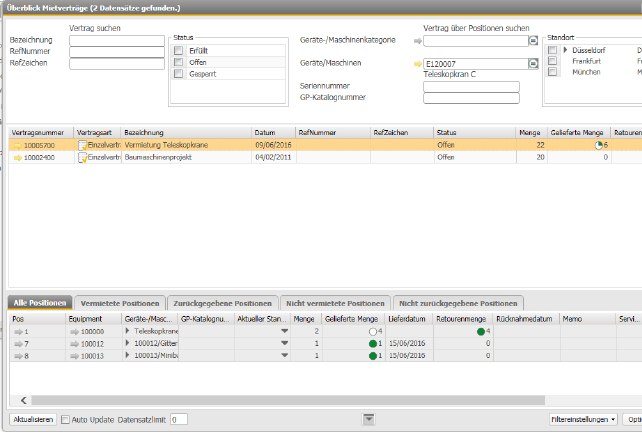The image size is (642, 432).
Task: Click the lookup button beside Geräte/Maschinen field
Action: [533, 64]
